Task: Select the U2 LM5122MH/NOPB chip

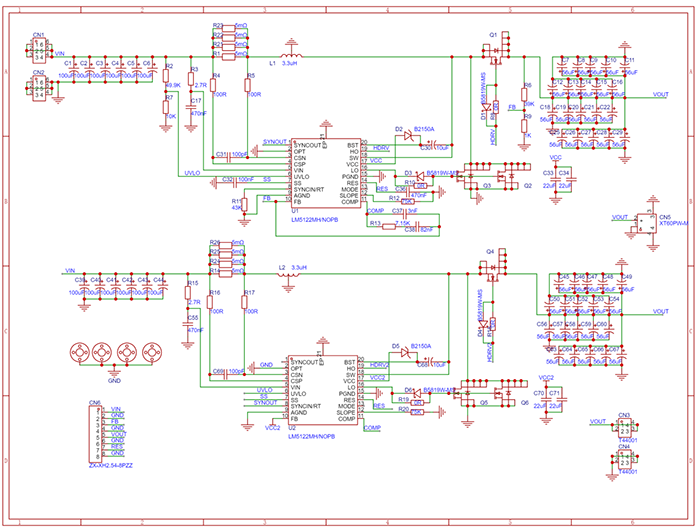Action: coord(323,390)
